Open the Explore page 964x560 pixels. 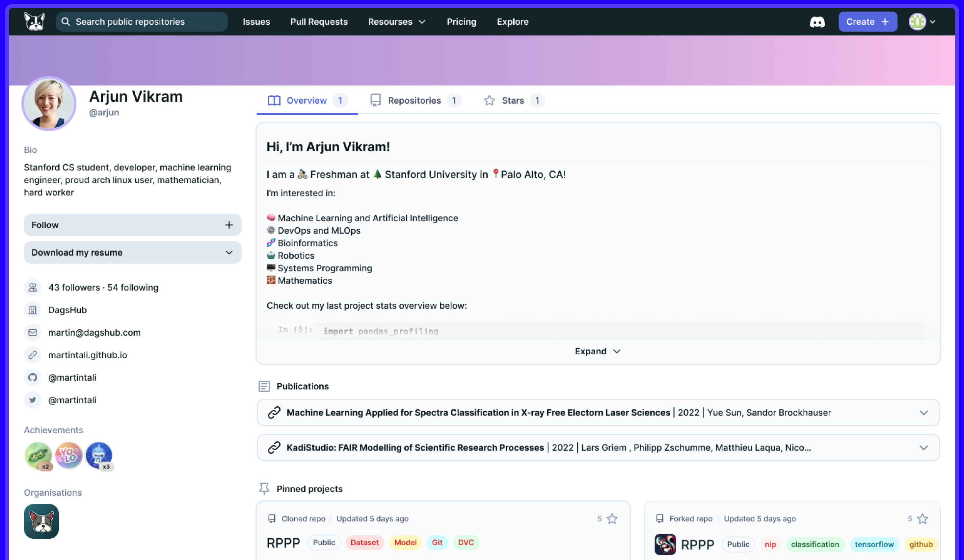point(513,22)
